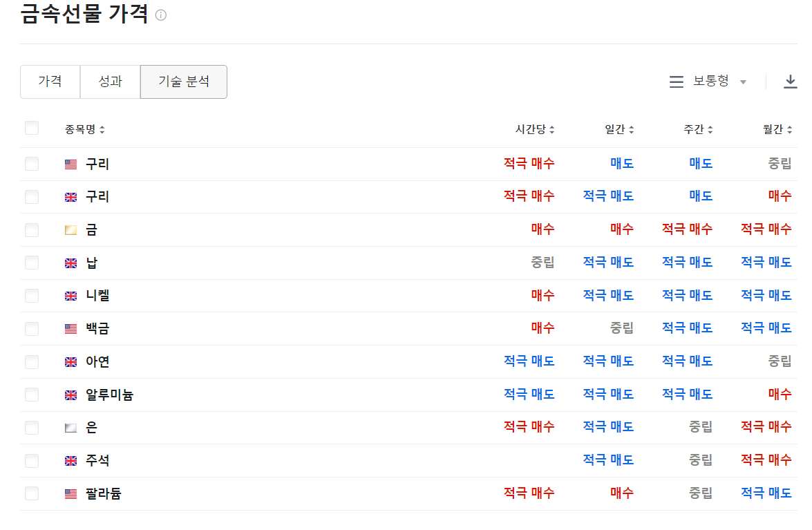Screen dimensions: 812x530
Task: Switch to the 성과 tab
Action: click(111, 82)
